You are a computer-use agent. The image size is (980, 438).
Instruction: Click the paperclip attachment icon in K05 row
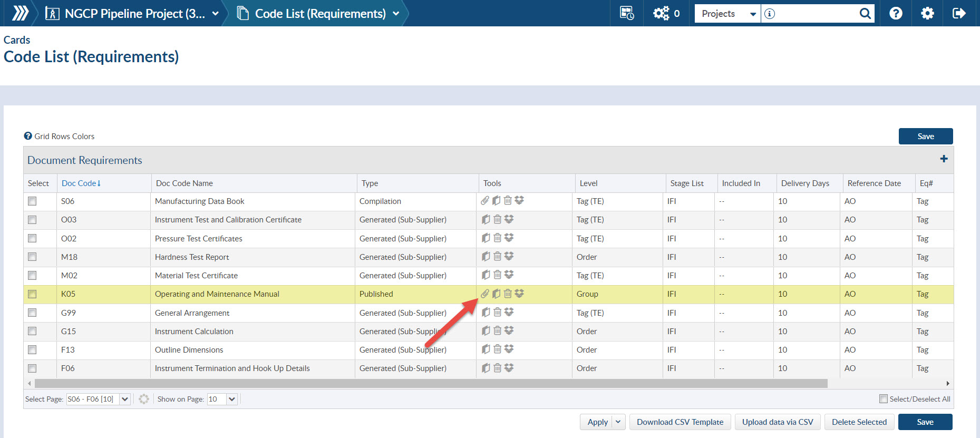(x=485, y=294)
